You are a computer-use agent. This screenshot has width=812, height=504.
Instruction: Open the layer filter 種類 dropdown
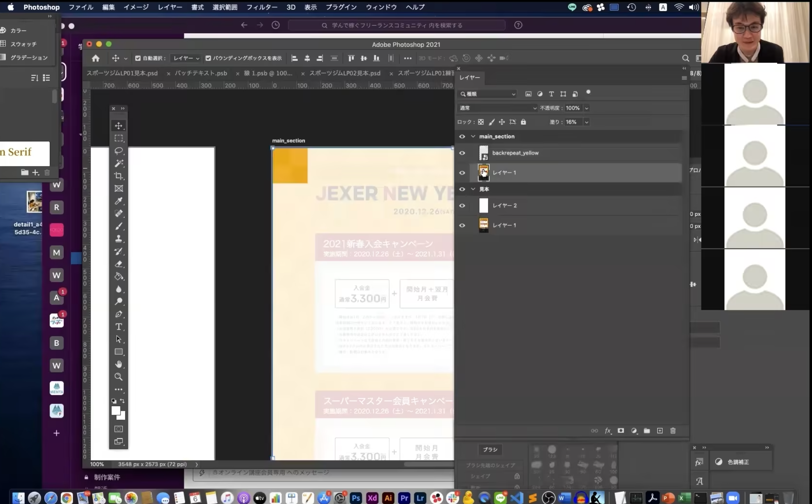click(x=487, y=94)
